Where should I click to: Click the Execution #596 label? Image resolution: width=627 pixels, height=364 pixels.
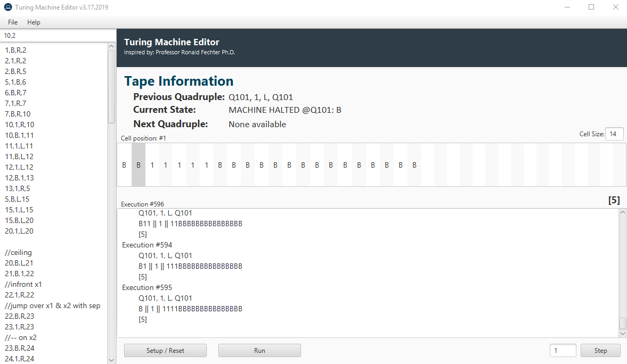[x=142, y=204]
